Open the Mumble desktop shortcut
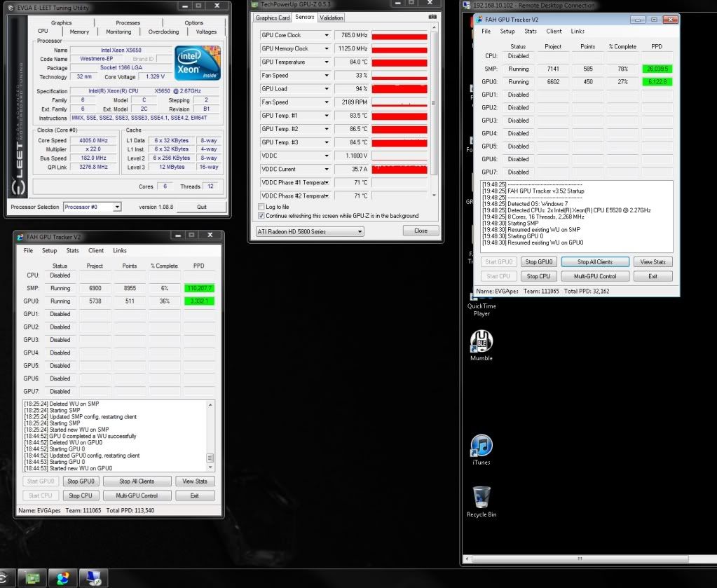The width and height of the screenshot is (717, 588). 481,345
